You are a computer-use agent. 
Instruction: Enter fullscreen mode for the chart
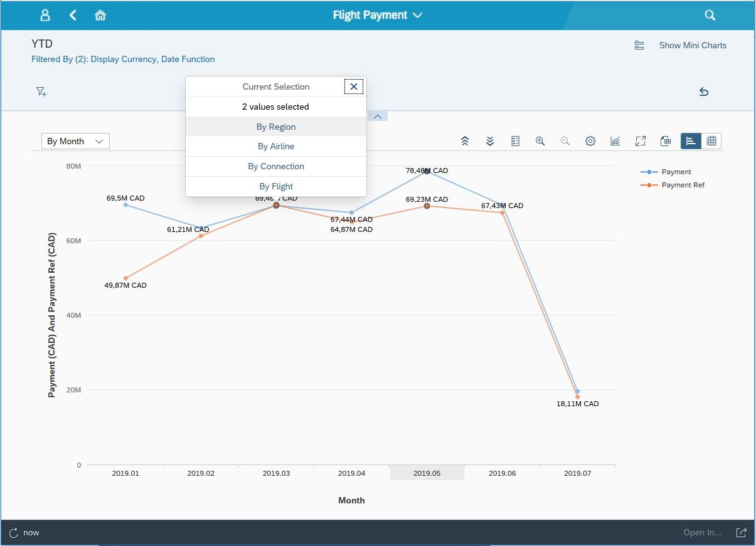[641, 140]
